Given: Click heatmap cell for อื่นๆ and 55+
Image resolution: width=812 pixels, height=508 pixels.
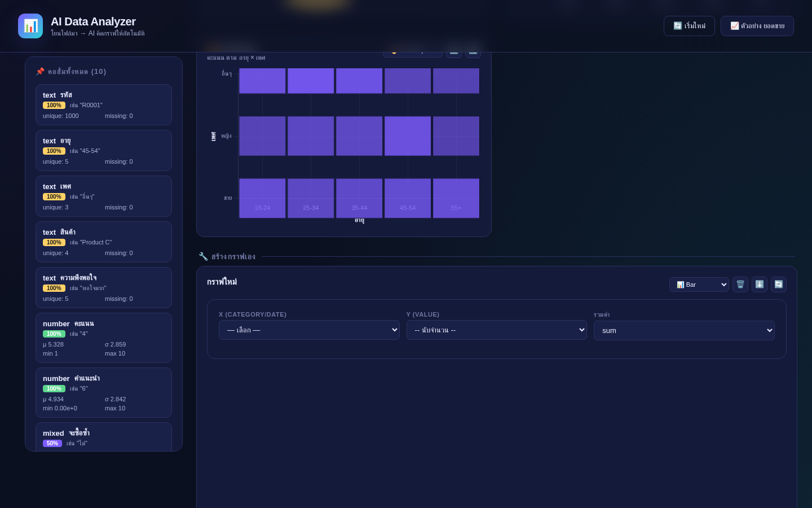Looking at the screenshot, I should tap(456, 81).
